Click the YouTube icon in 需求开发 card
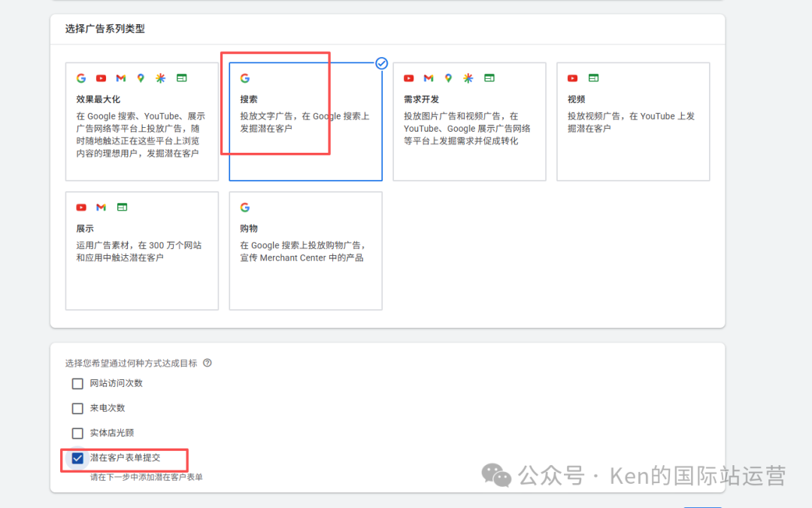The width and height of the screenshot is (812, 508). click(408, 78)
